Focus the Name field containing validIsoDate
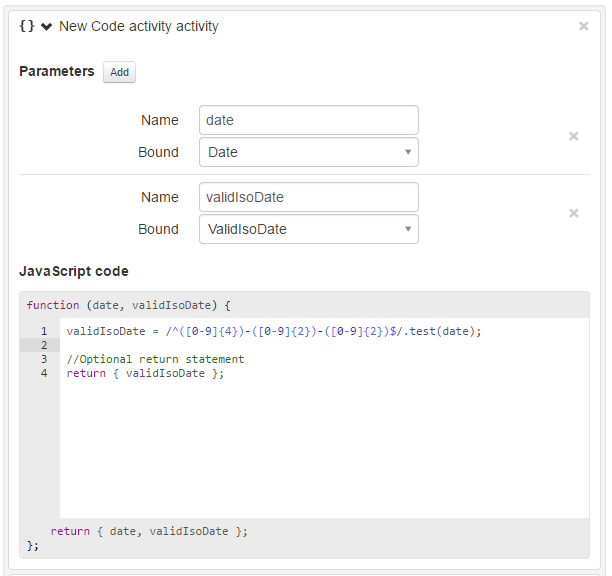612x576 pixels. click(x=308, y=197)
